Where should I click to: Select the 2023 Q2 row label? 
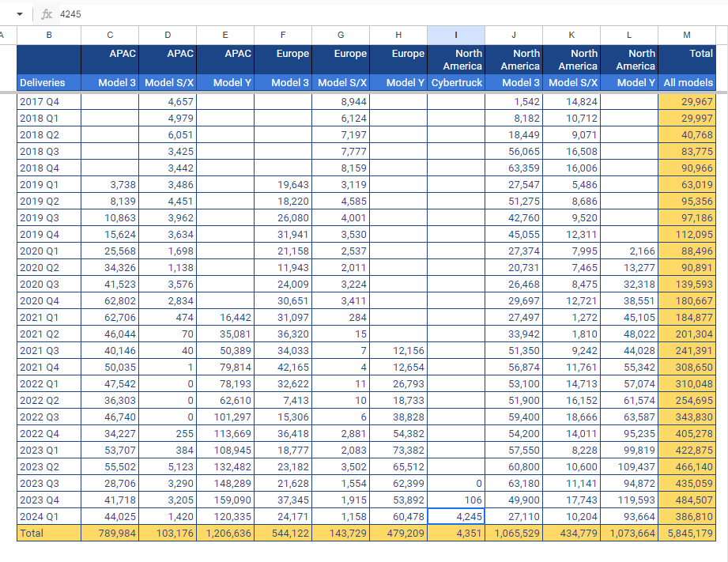tap(49, 467)
